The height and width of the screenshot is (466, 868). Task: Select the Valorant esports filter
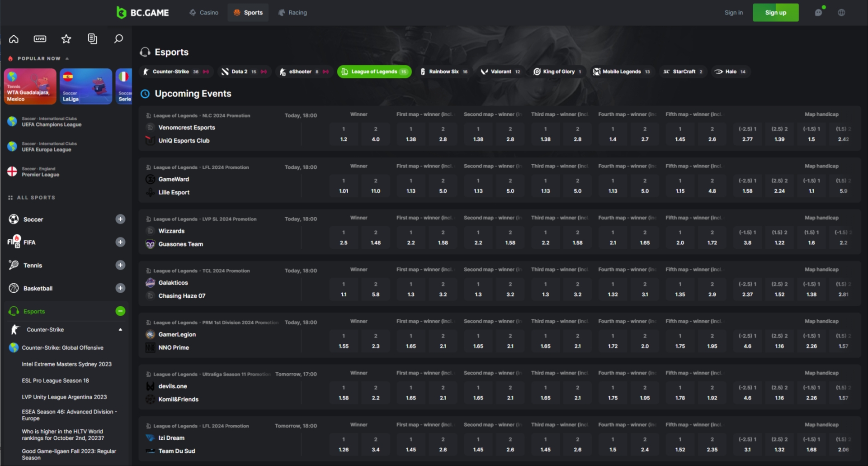click(x=500, y=72)
